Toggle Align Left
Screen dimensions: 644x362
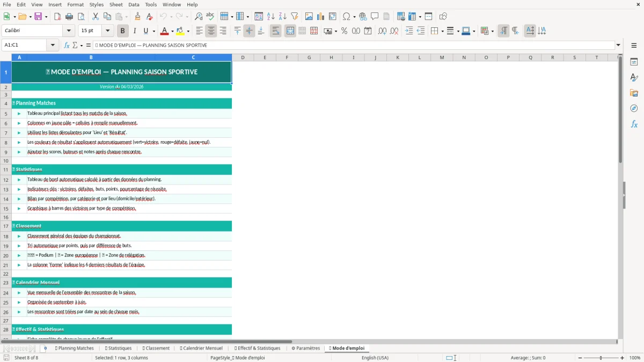tap(200, 31)
